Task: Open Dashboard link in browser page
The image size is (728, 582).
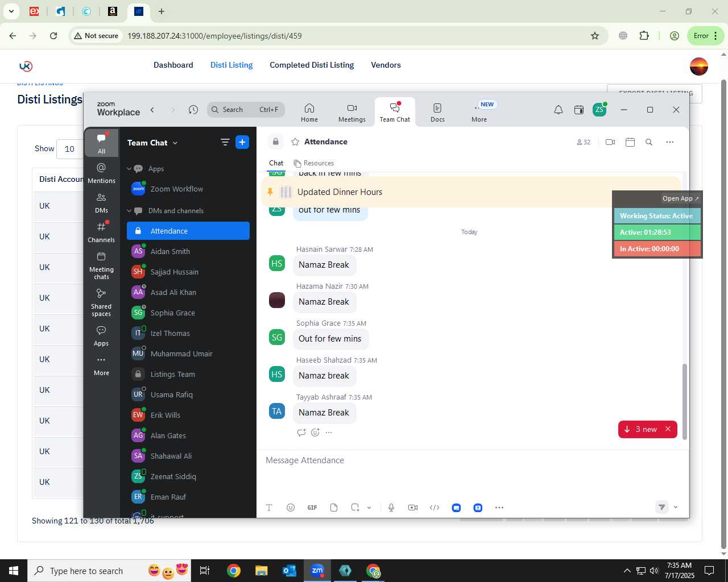Action: tap(173, 65)
